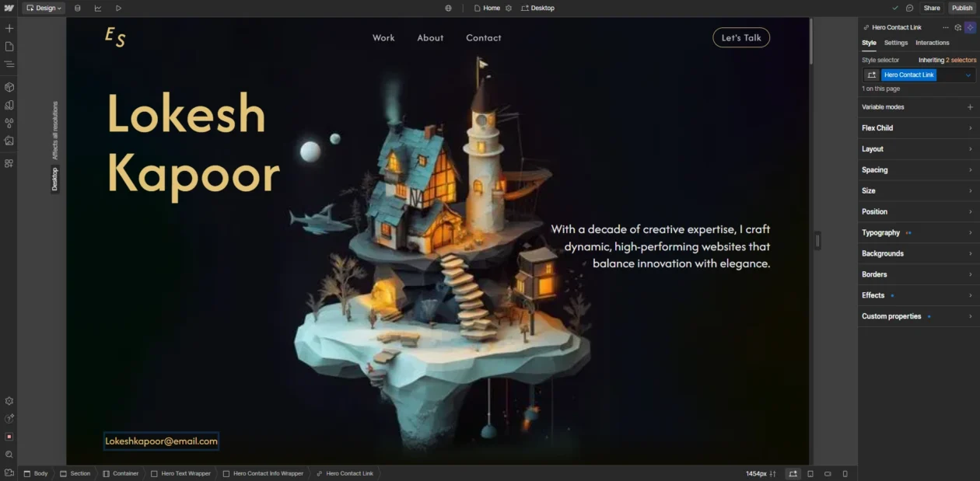Select Hero Text Wrapper breadcrumb
980x481 pixels.
pos(180,473)
